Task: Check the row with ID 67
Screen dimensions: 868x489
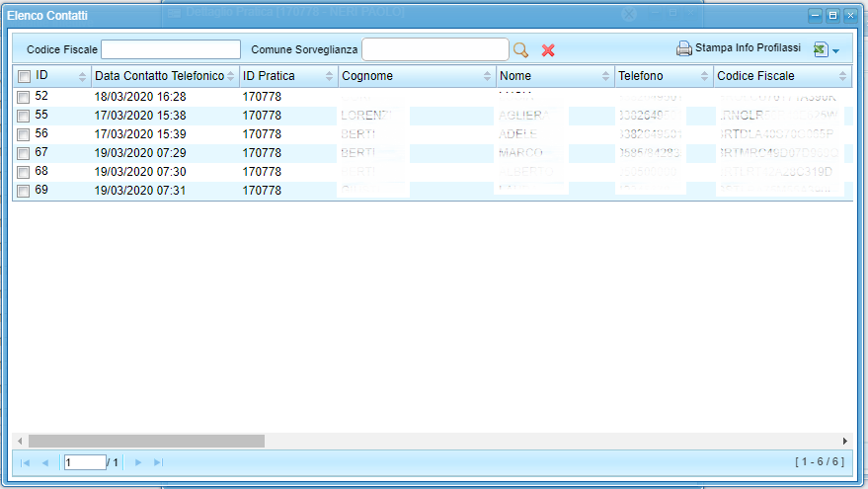Action: click(x=24, y=154)
